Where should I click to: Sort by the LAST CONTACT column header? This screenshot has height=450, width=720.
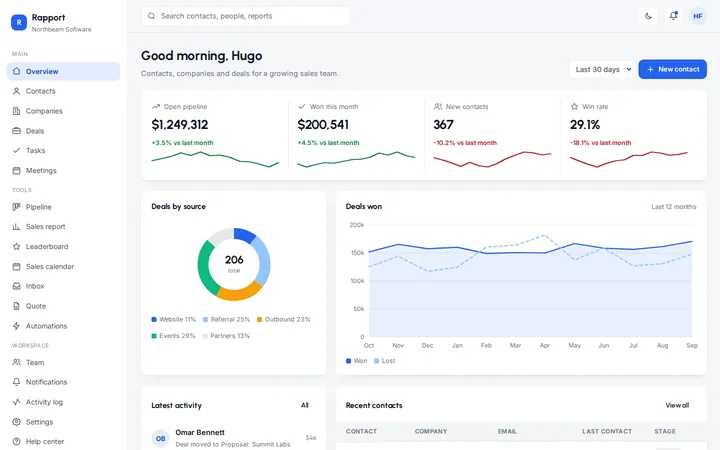[607, 431]
